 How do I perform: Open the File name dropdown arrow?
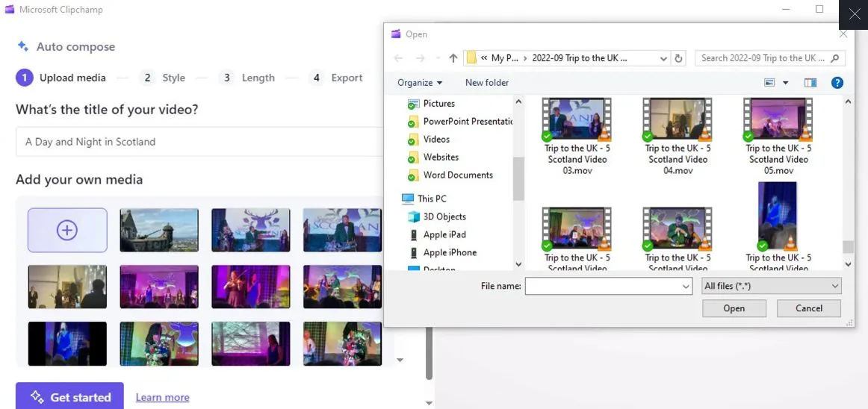(686, 286)
